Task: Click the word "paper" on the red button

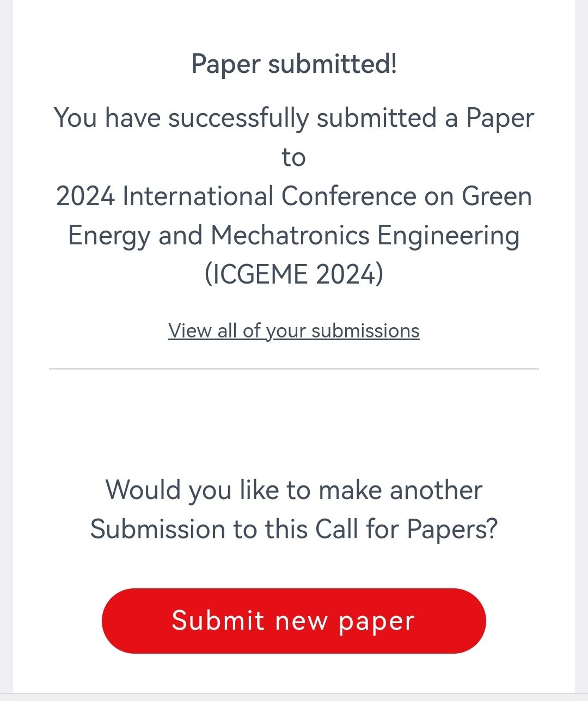Action: click(377, 620)
